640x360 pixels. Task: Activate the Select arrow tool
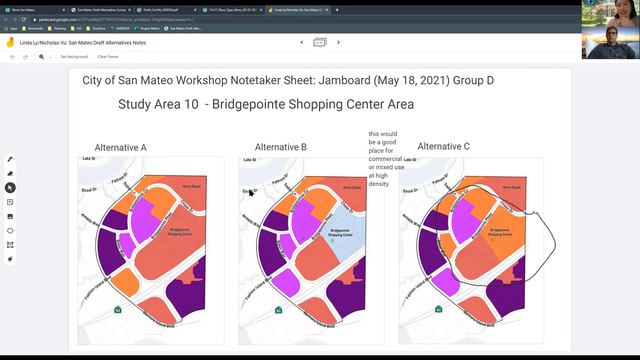[x=10, y=188]
